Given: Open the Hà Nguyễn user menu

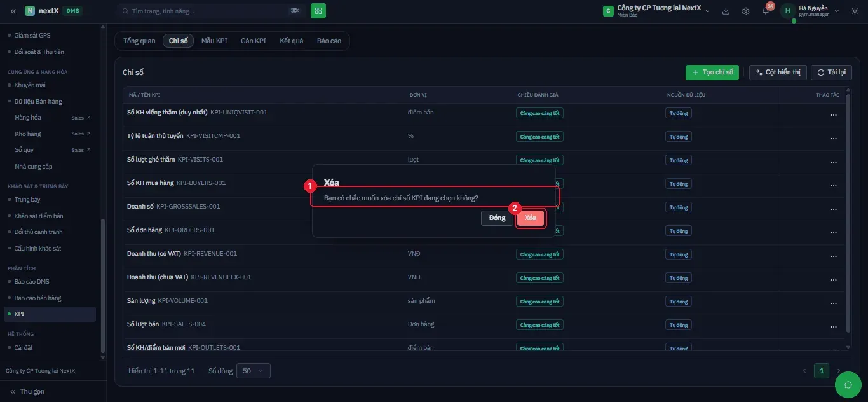Looking at the screenshot, I should [x=810, y=11].
